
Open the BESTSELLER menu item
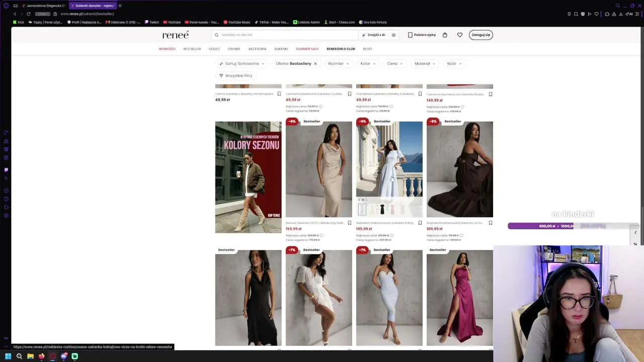(192, 49)
